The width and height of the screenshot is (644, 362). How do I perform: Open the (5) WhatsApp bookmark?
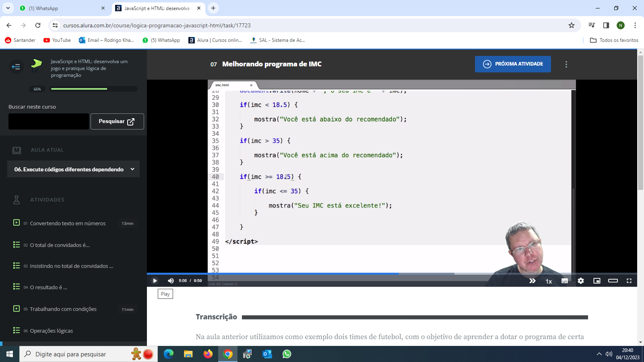(161, 40)
